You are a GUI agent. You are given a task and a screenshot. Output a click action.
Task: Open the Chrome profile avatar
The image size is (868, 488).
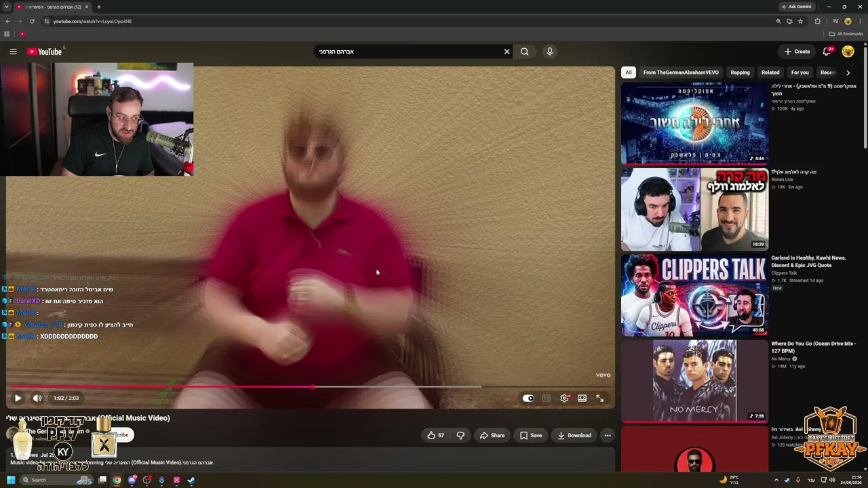(x=848, y=21)
